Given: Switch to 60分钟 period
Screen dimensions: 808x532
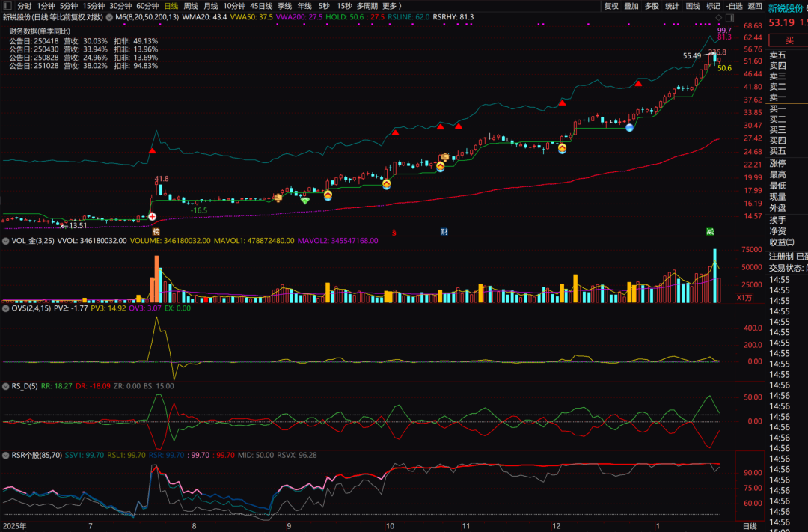Looking at the screenshot, I should [x=147, y=6].
